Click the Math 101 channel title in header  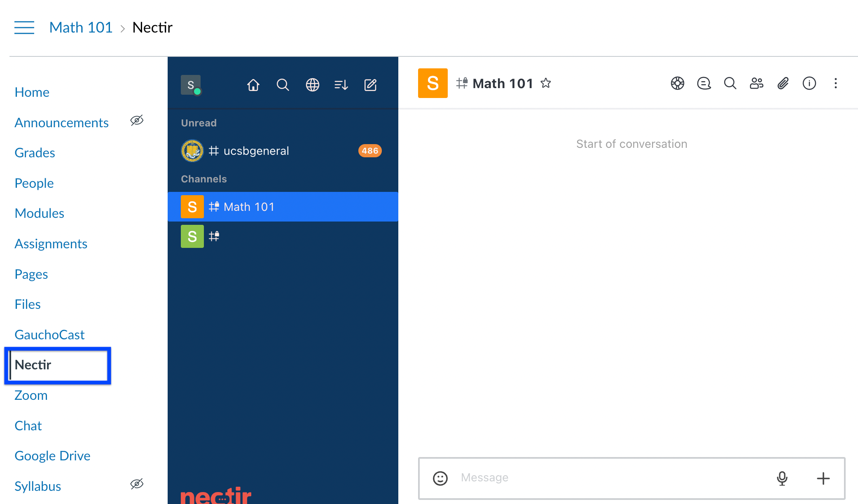[x=503, y=84]
